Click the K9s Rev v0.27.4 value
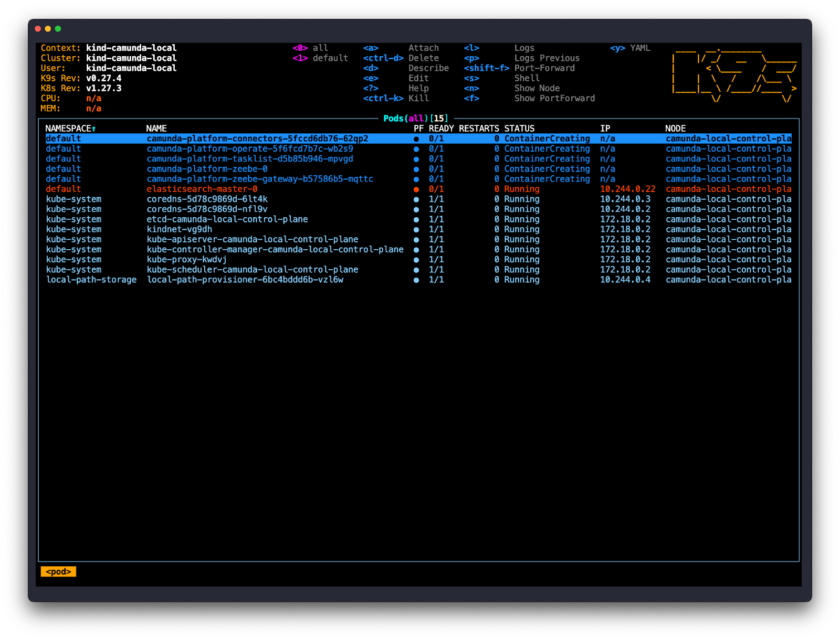This screenshot has width=840, height=639. coord(104,78)
